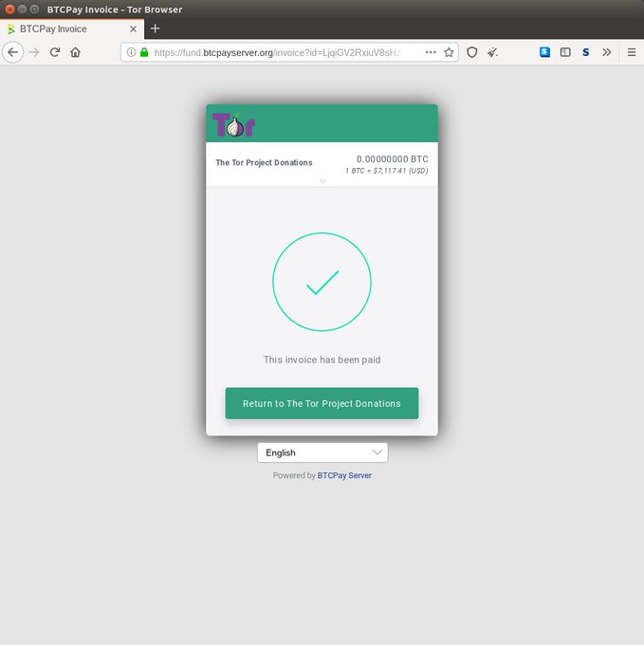
Task: Open the browser home page
Action: (x=75, y=52)
